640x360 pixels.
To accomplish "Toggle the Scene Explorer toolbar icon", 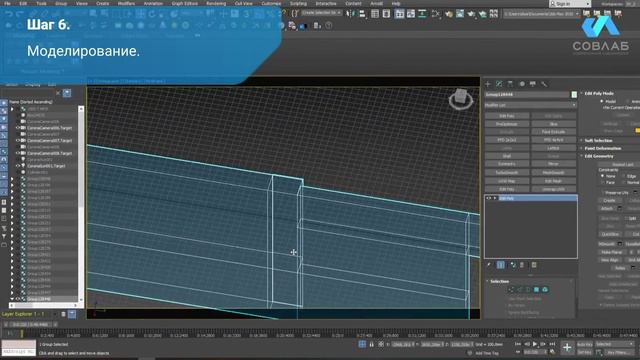I will [375, 14].
